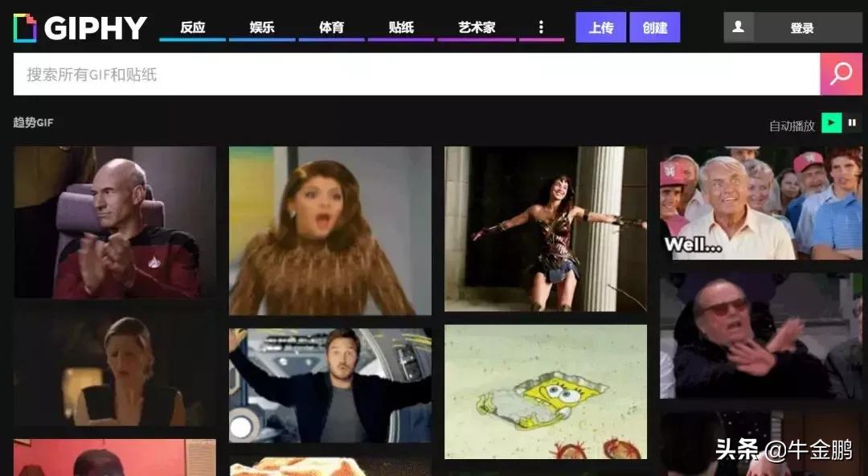Click the 创建 create button

[654, 27]
